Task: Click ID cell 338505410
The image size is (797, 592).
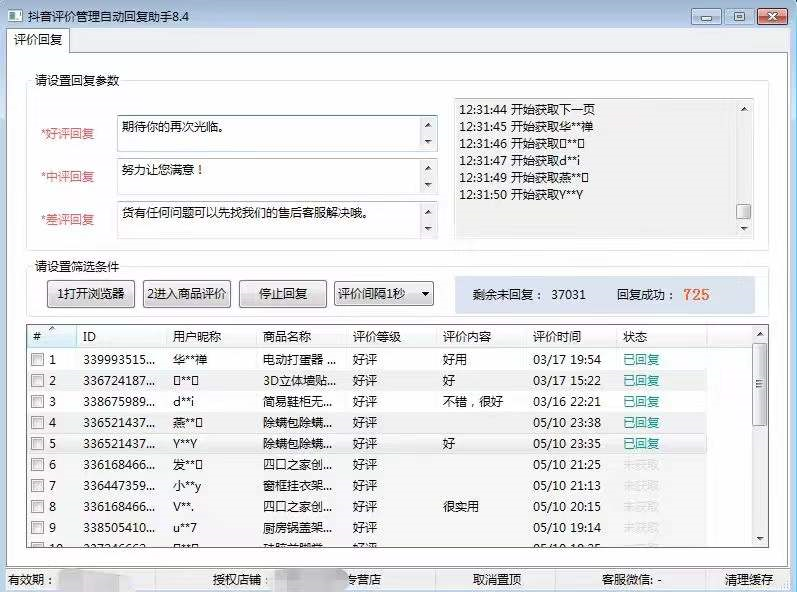Action: (x=119, y=527)
